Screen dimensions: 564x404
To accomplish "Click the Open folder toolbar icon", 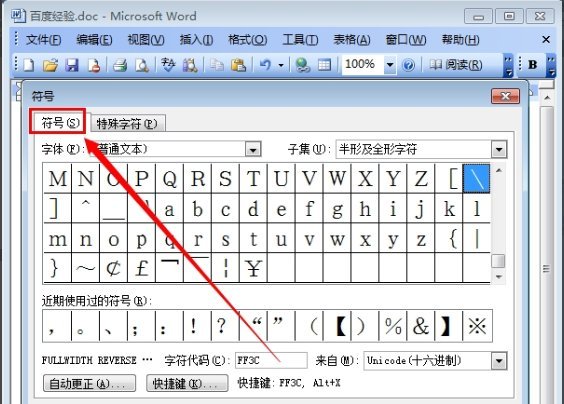I will [x=50, y=65].
